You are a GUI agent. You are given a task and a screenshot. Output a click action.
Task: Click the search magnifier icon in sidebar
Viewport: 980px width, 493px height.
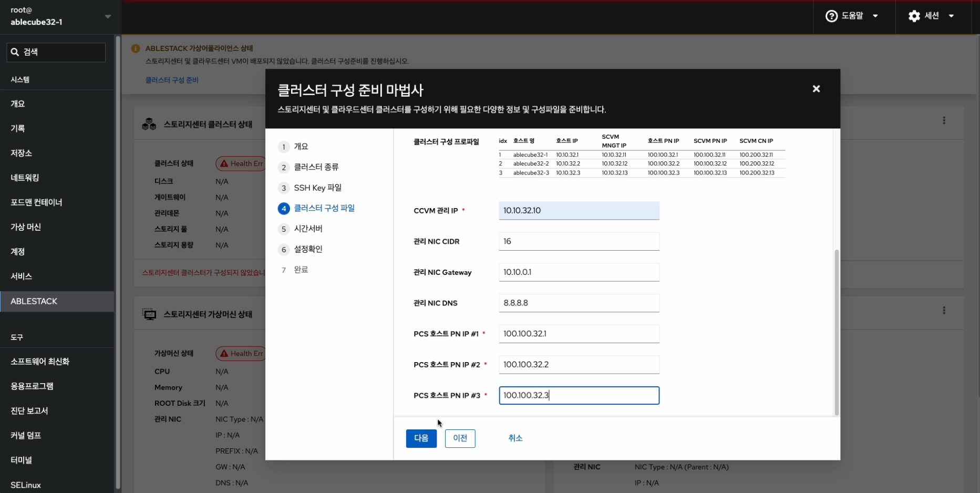pos(15,52)
